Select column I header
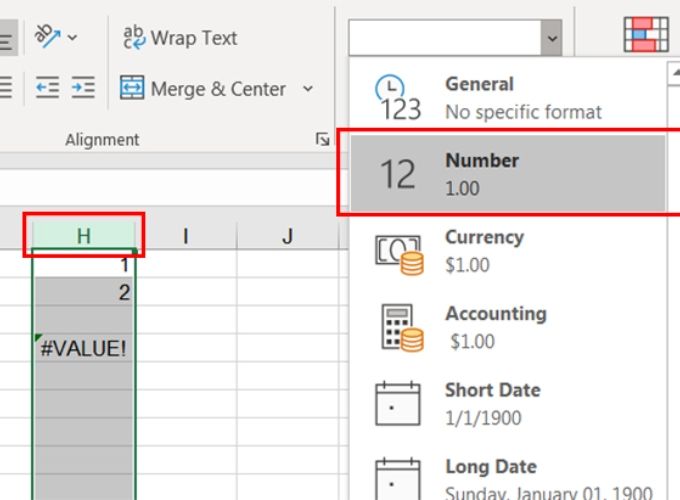680x500 pixels. [x=186, y=235]
